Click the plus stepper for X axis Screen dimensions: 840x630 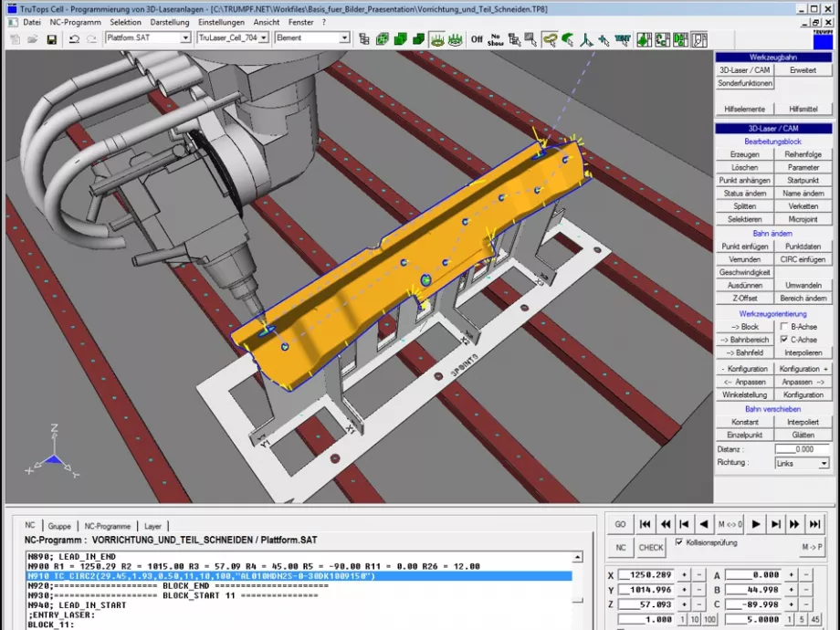tap(684, 575)
